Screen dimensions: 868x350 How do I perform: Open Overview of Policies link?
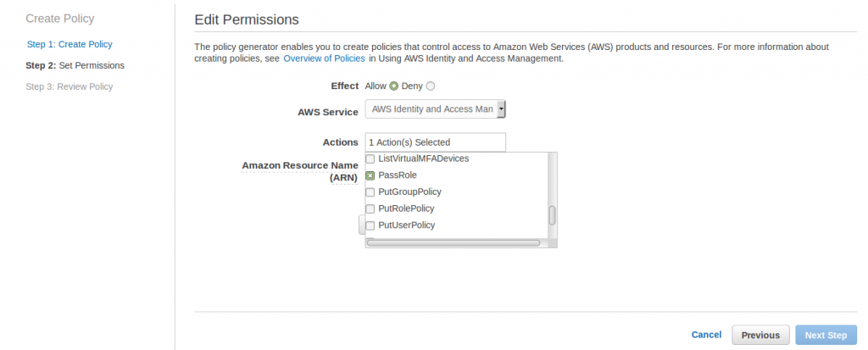point(324,58)
